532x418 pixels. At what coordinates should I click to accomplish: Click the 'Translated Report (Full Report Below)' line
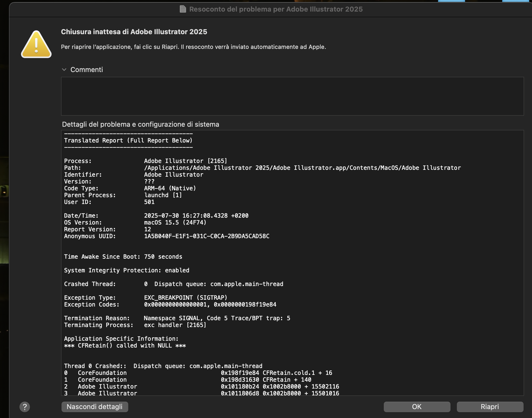128,140
